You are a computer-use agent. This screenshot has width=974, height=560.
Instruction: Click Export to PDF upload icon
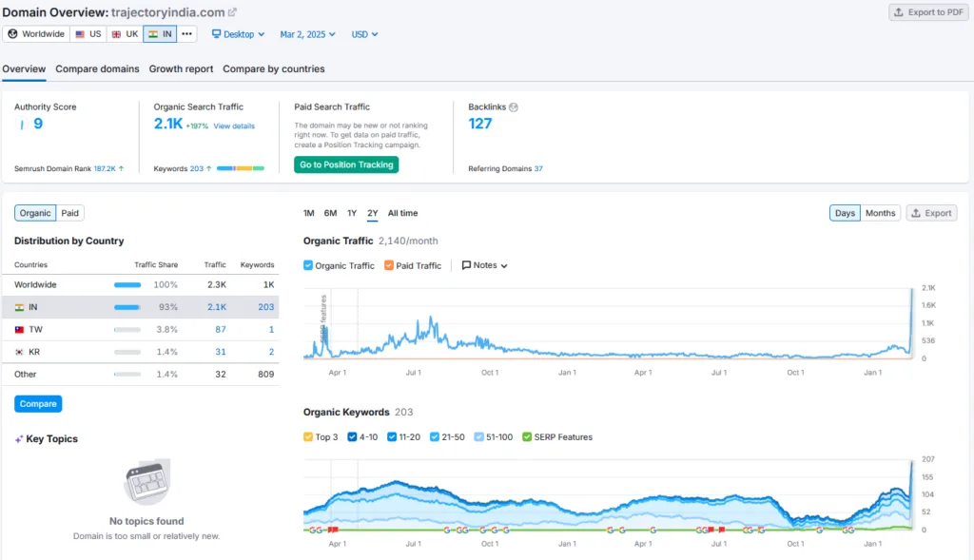pos(898,12)
